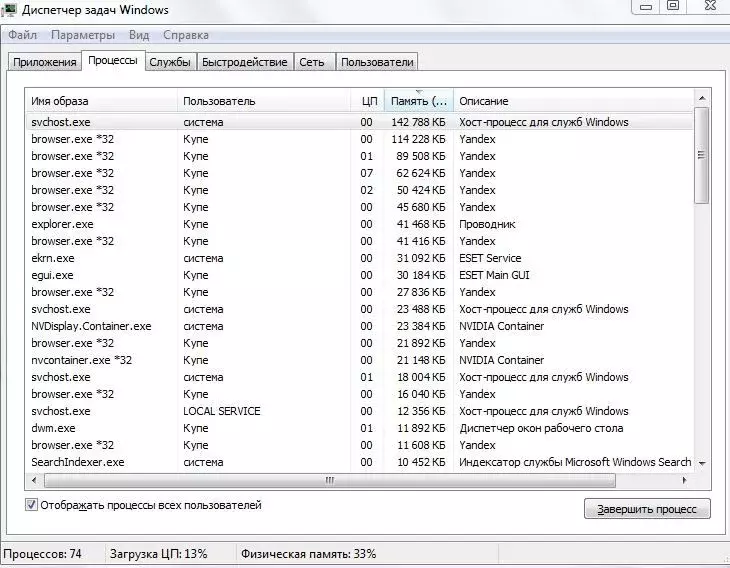Sort by Имя образа column header

(101, 101)
